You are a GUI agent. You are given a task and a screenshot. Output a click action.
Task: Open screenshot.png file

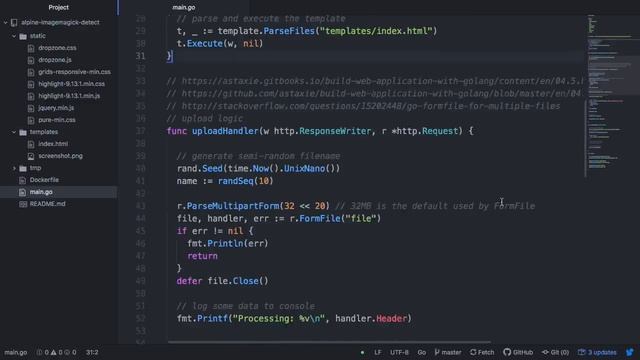pyautogui.click(x=60, y=156)
